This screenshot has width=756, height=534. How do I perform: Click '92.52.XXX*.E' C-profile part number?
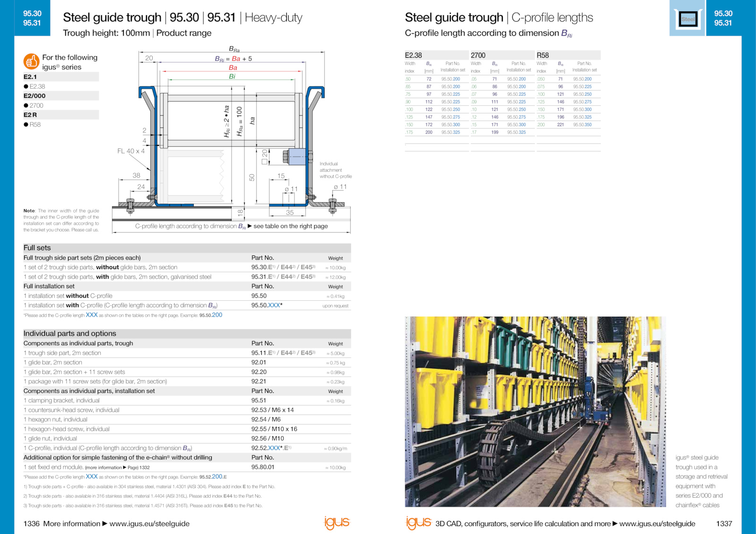(x=271, y=448)
